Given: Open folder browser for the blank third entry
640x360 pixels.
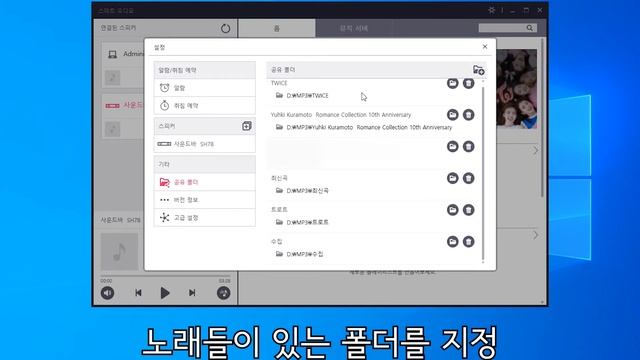Looking at the screenshot, I should (x=452, y=147).
